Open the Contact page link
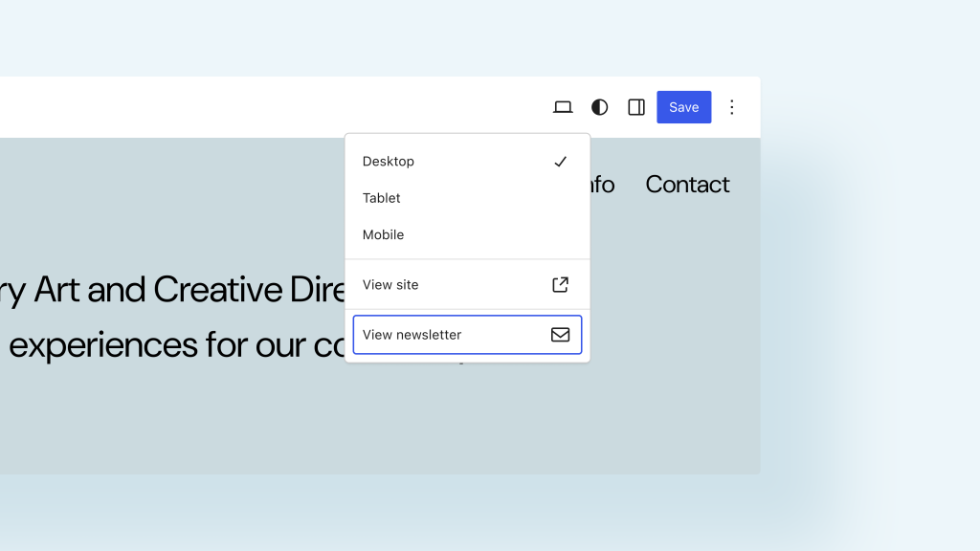 coord(687,184)
